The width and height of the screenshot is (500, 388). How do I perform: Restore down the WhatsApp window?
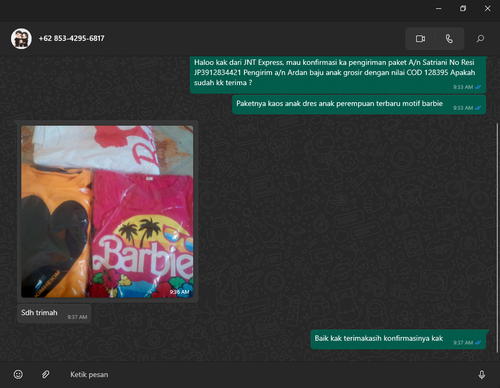point(463,9)
